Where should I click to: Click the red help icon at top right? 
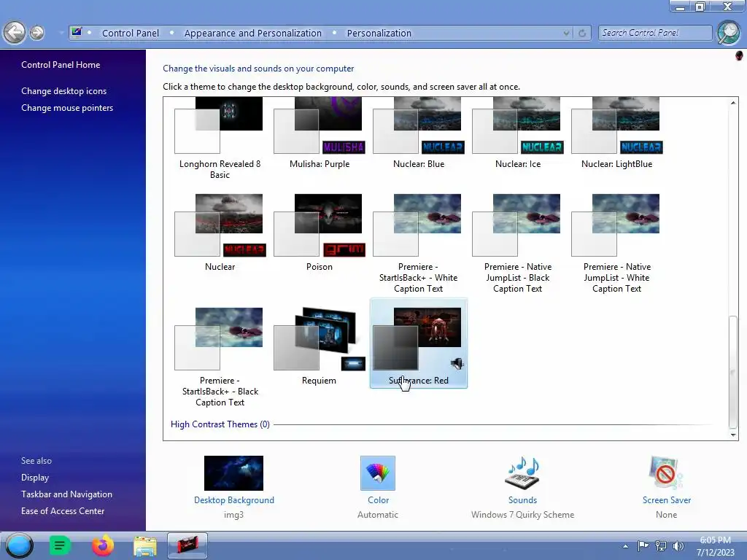(x=739, y=55)
